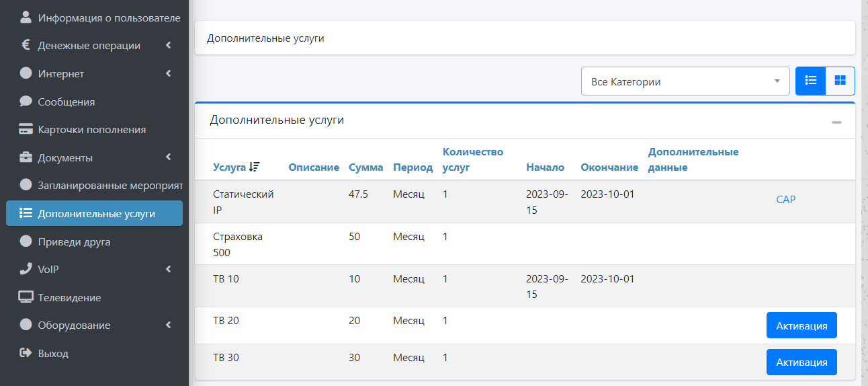Collapse the Дополнительные услуги panel
Screen dimensions: 868x386
click(836, 122)
